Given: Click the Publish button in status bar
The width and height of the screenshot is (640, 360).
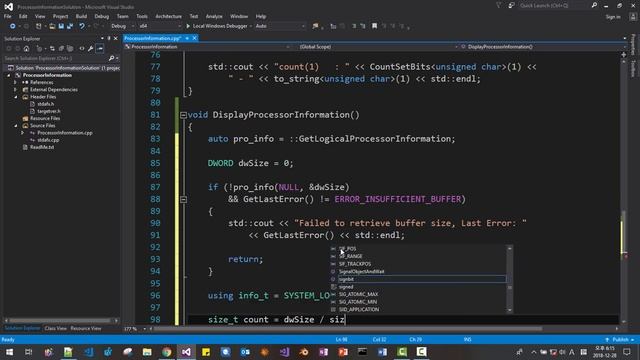Looking at the screenshot, I should pyautogui.click(x=620, y=340).
